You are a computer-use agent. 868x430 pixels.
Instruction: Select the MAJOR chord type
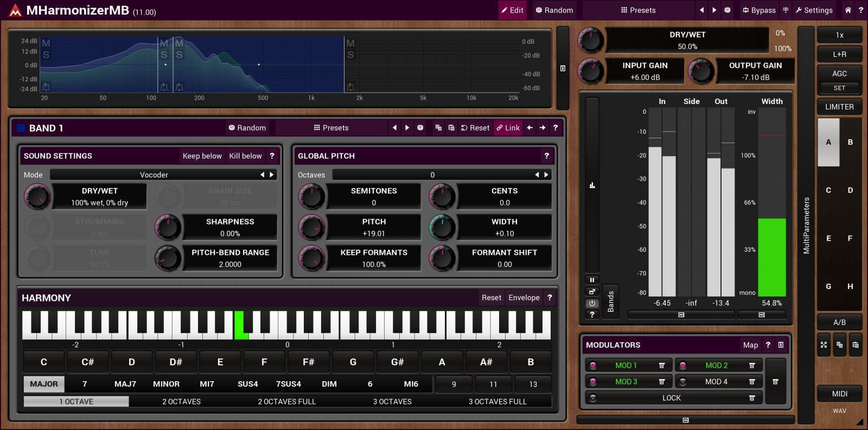tap(44, 384)
